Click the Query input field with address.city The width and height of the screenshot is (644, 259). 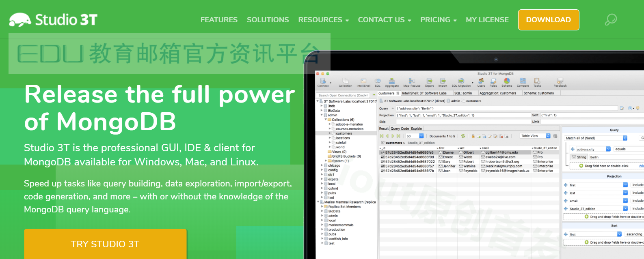tap(507, 108)
